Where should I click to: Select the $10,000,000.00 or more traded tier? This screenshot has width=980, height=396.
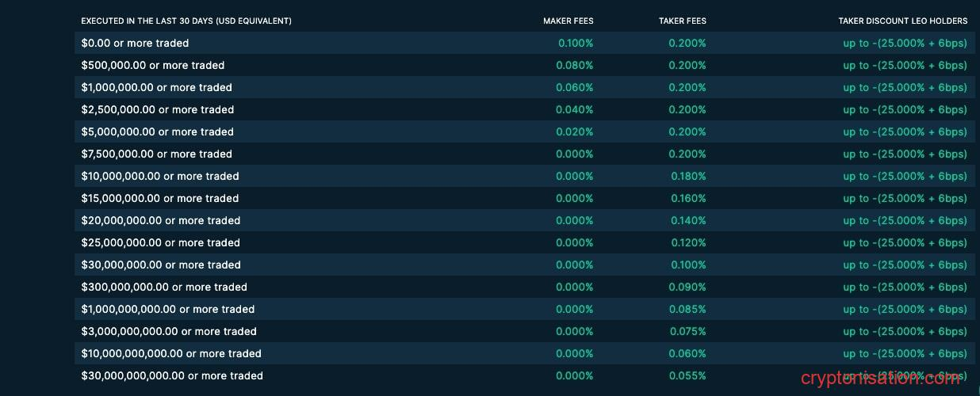(159, 176)
